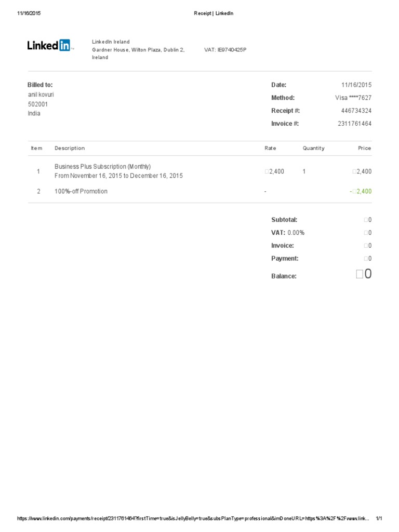Click the LinkedIn logo

(50, 46)
